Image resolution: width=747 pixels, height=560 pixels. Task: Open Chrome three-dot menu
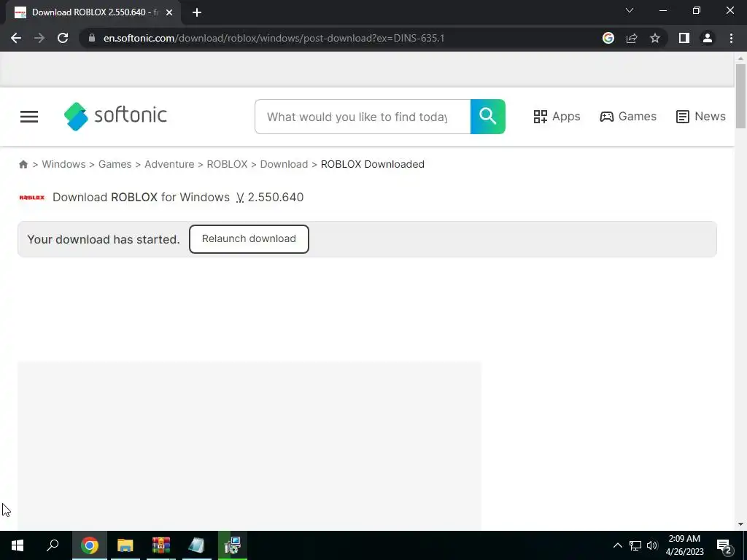point(731,38)
